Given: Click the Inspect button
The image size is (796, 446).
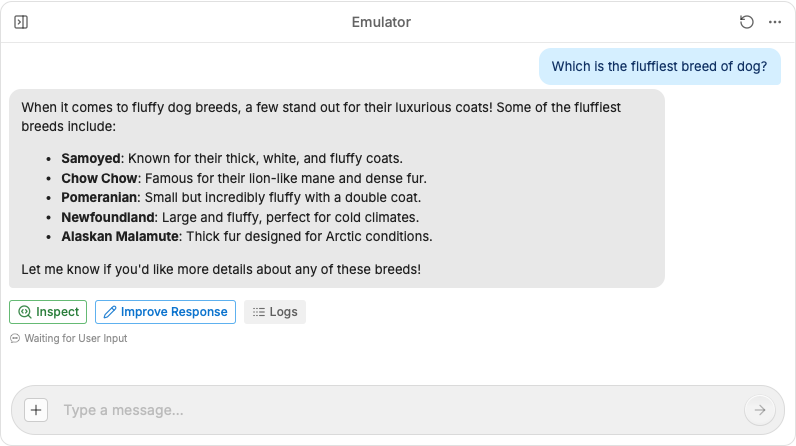Looking at the screenshot, I should (48, 312).
